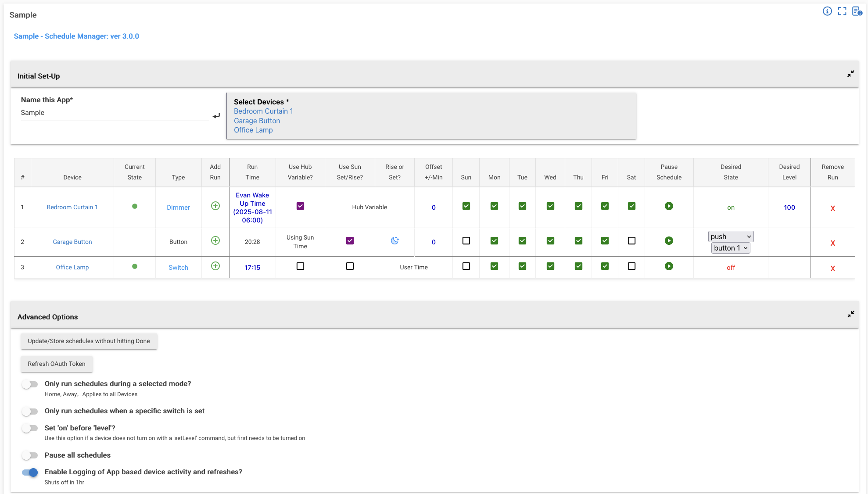Remove the Office Lamp run with X
The height and width of the screenshot is (494, 868).
point(832,268)
